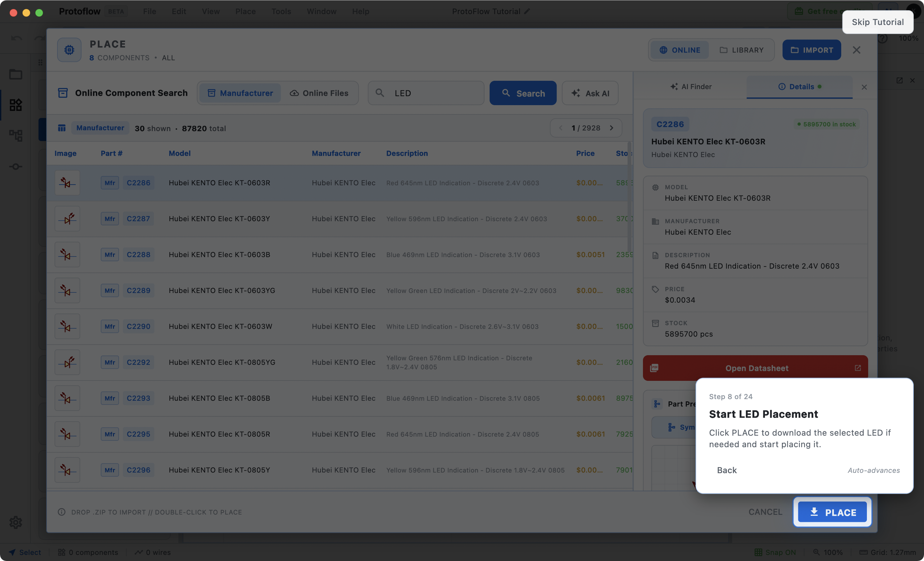
Task: Click the Select cursor icon in status bar
Action: point(12,552)
